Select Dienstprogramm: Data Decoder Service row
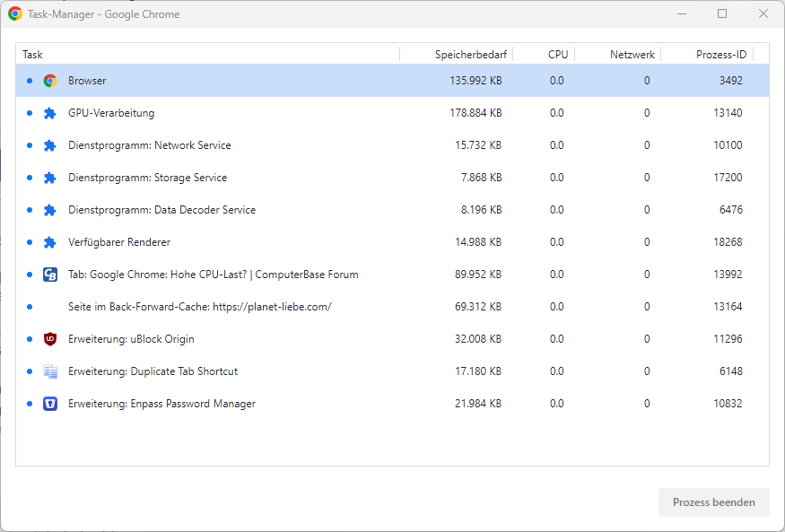785x532 pixels. coord(393,210)
